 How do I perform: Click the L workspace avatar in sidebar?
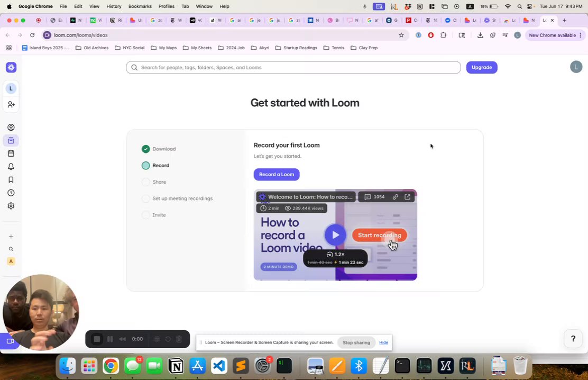click(x=11, y=88)
